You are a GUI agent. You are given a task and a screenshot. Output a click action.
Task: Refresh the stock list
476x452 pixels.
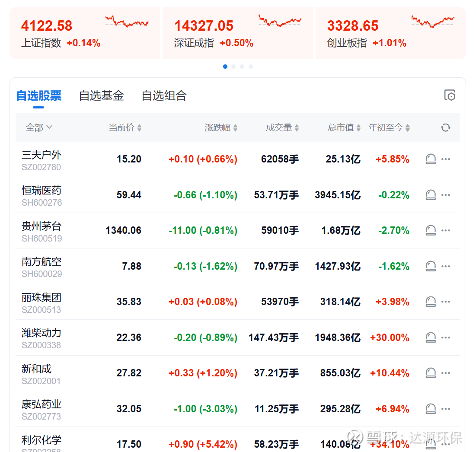(446, 128)
